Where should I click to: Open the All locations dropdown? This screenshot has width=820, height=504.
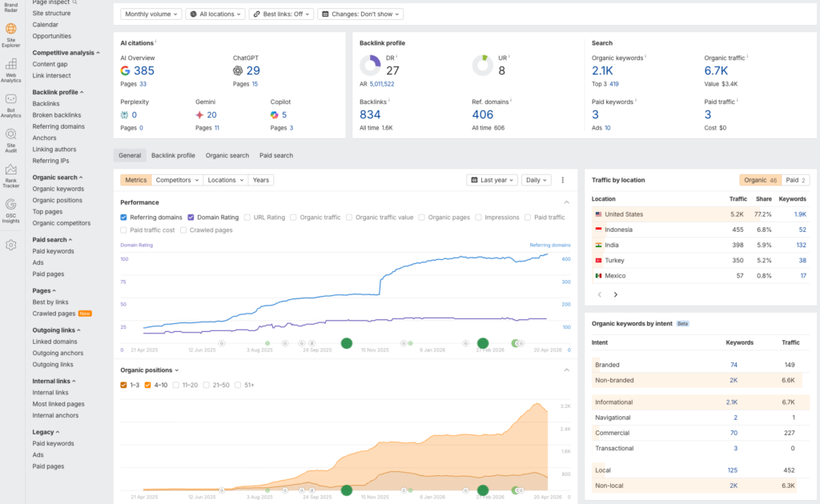click(x=215, y=14)
